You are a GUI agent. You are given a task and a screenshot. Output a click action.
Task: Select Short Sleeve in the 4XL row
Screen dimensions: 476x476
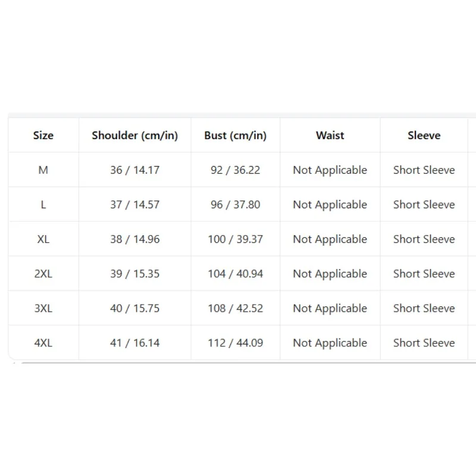pos(424,343)
